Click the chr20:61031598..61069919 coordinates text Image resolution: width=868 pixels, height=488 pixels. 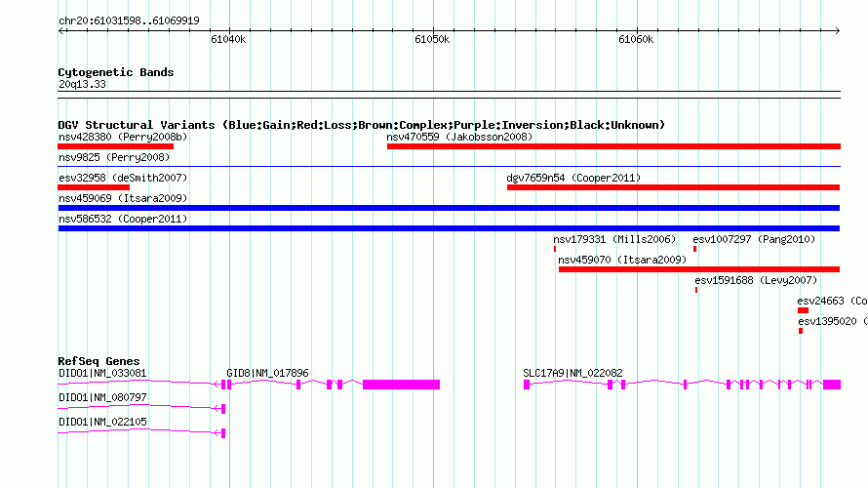[129, 20]
